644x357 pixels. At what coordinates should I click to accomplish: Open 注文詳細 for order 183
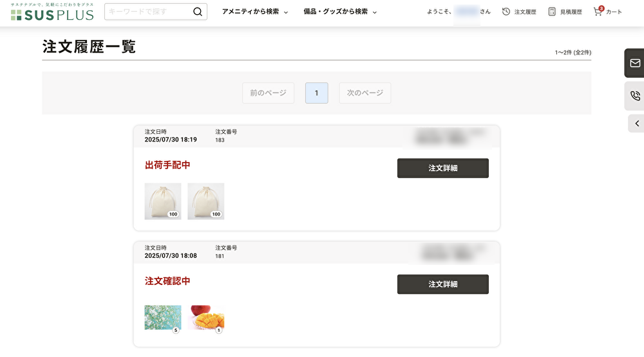click(x=442, y=168)
